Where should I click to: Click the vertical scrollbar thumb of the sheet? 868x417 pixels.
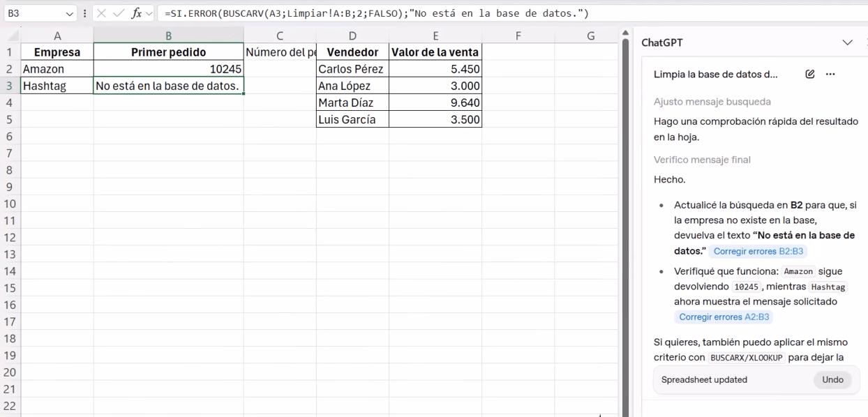click(625, 227)
